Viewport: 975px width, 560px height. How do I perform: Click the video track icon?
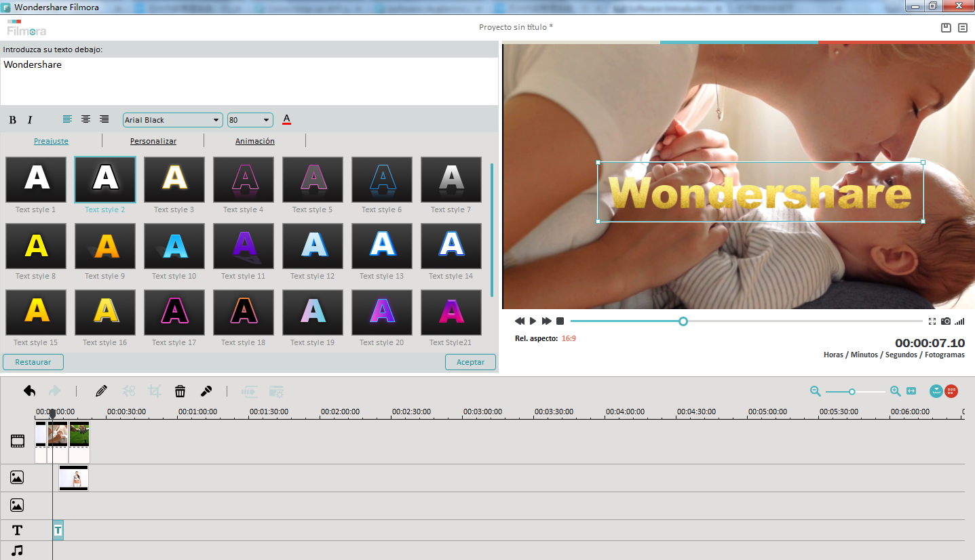[17, 441]
